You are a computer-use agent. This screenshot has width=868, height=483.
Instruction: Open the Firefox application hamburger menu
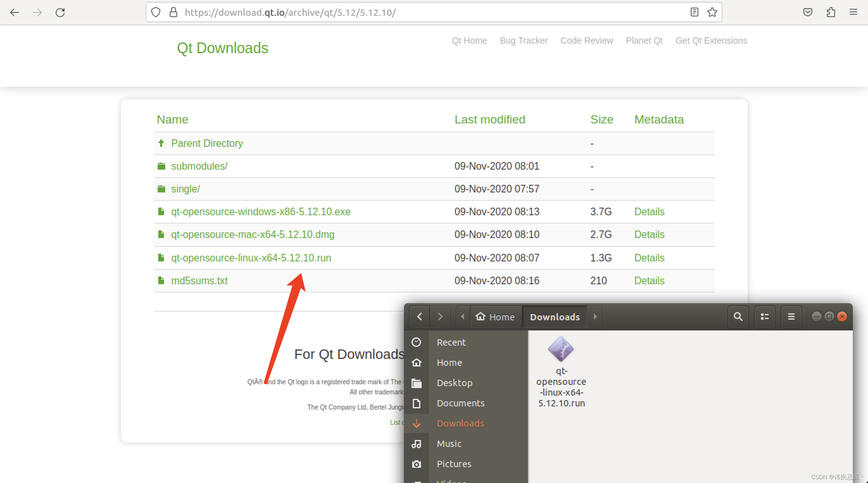(853, 12)
